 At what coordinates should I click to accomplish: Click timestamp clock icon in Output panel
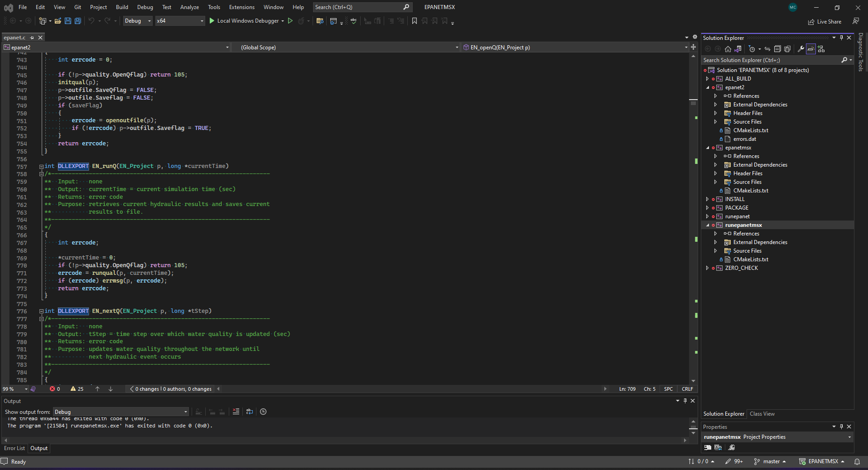[x=263, y=412]
